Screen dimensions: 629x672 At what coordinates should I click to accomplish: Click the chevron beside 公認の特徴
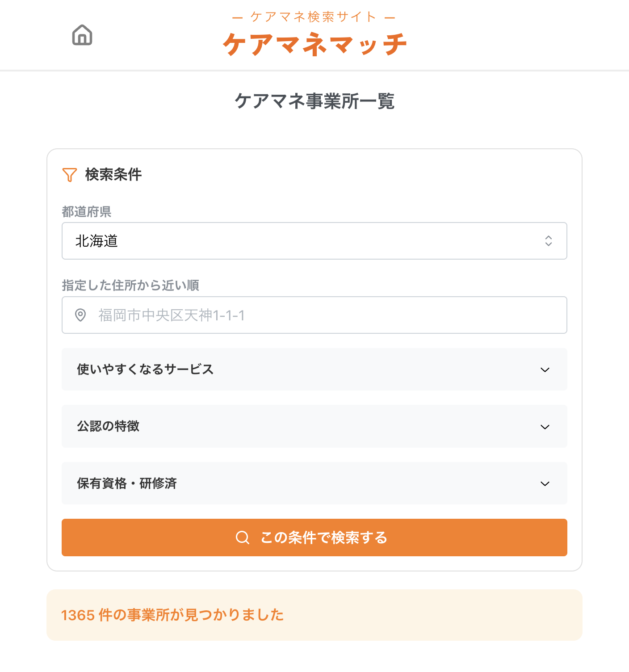tap(545, 427)
